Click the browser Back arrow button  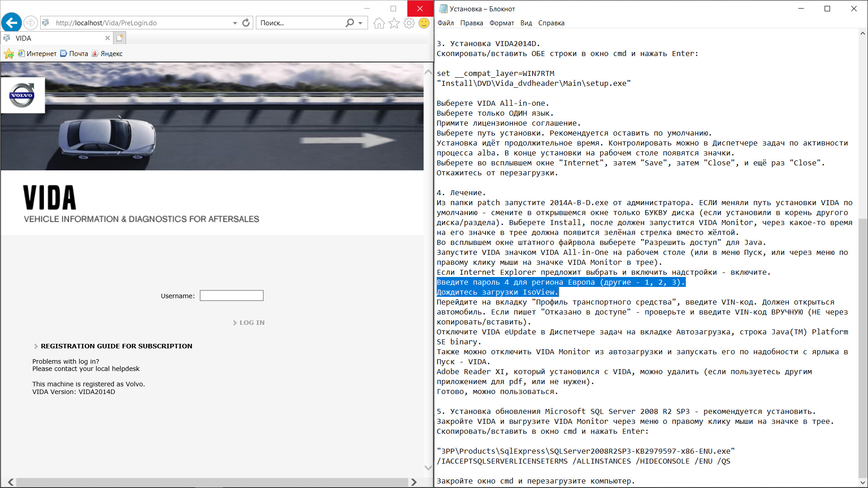point(12,23)
